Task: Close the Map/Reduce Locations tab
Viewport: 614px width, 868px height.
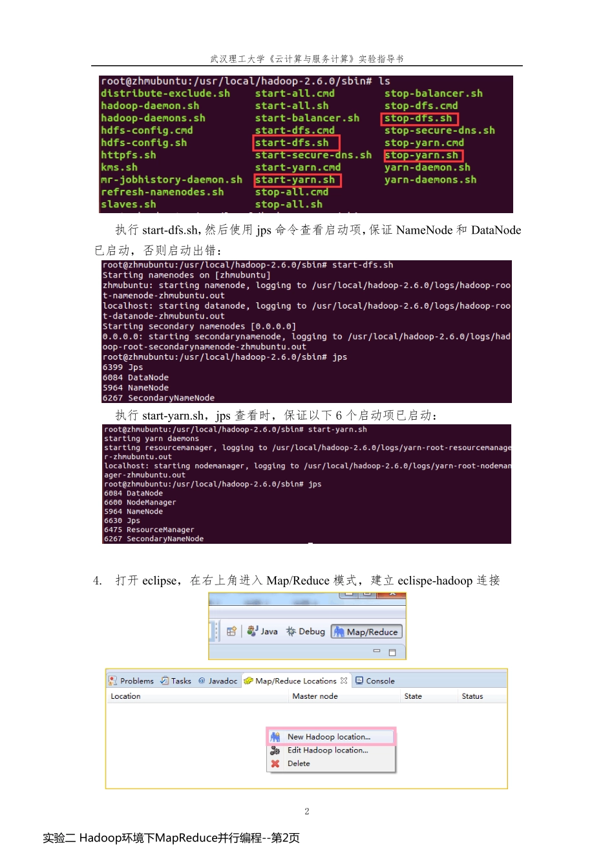Action: pos(344,681)
